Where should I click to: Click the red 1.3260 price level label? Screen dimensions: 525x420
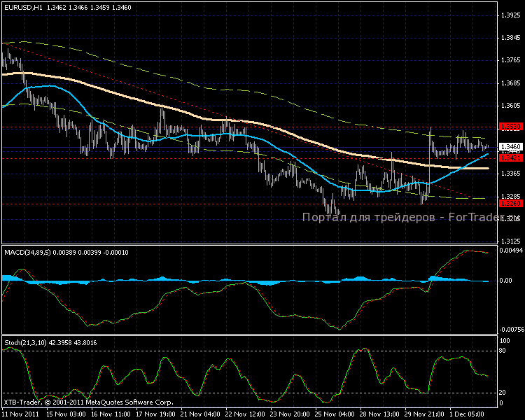[510, 203]
